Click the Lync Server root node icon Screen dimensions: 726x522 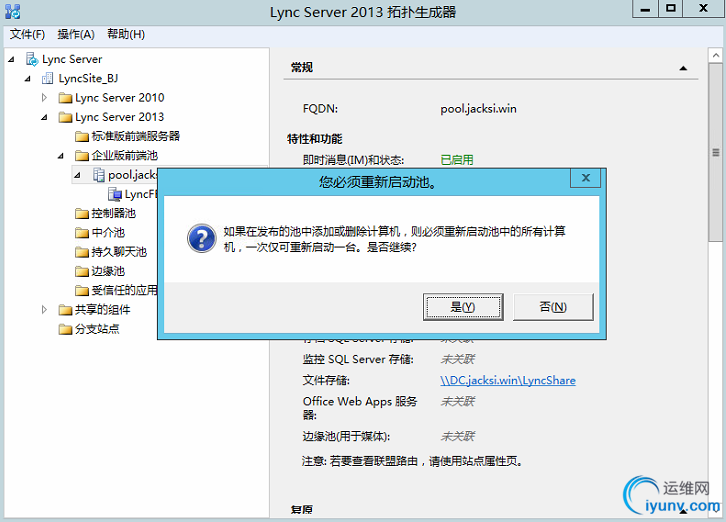(x=32, y=59)
